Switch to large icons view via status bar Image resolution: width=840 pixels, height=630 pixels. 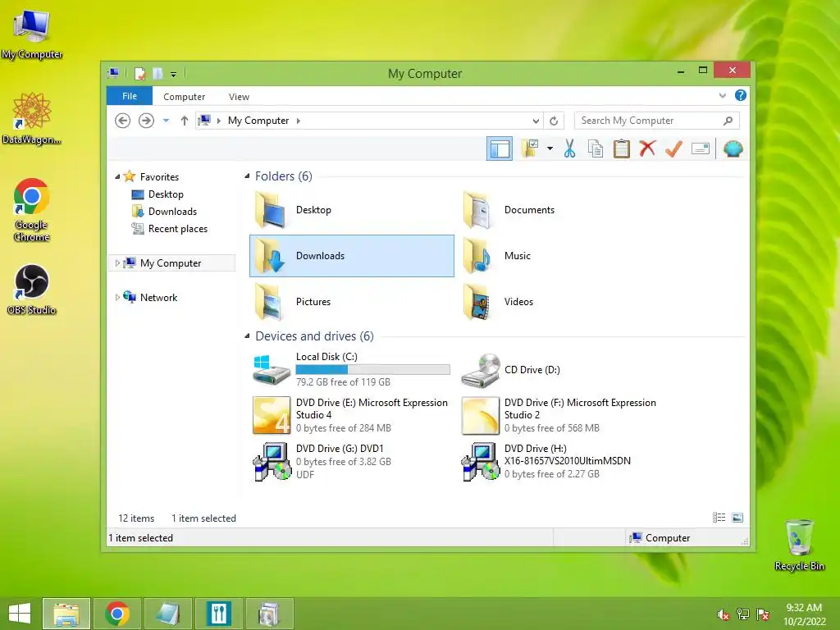point(737,518)
